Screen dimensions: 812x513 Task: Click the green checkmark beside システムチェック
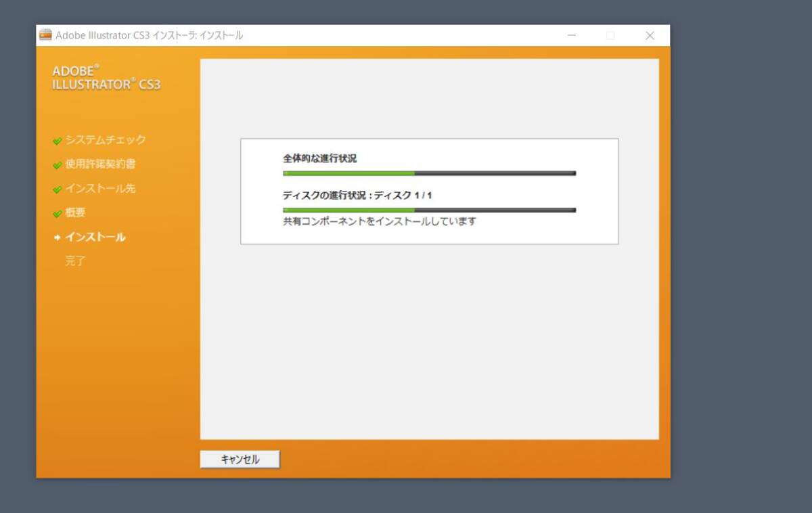pyautogui.click(x=58, y=141)
